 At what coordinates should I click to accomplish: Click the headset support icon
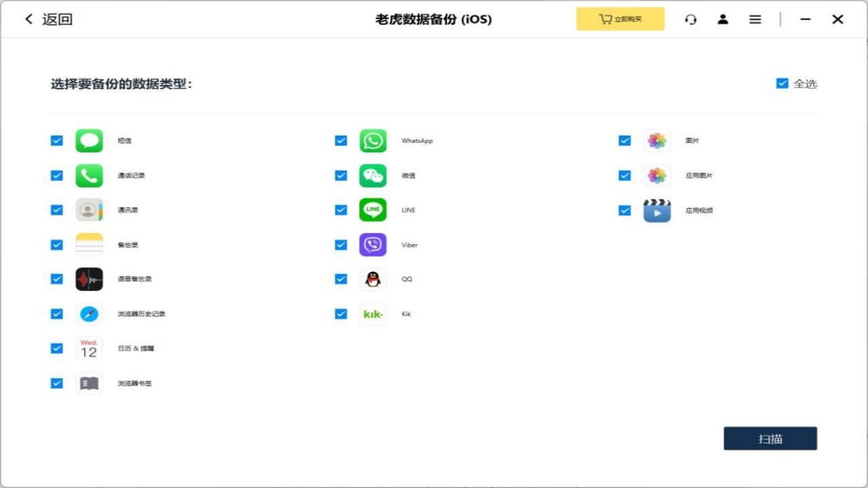point(690,19)
